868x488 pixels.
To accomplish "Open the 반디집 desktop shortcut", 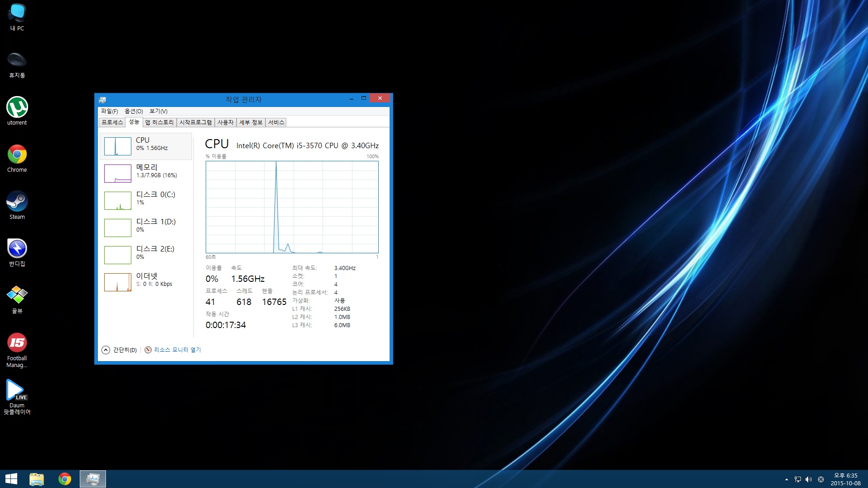I will point(17,253).
